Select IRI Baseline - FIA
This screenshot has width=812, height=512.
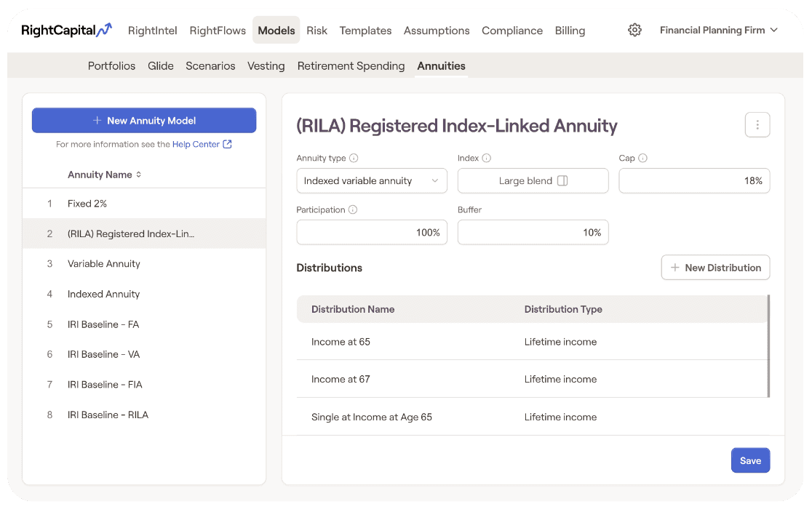tap(144, 385)
